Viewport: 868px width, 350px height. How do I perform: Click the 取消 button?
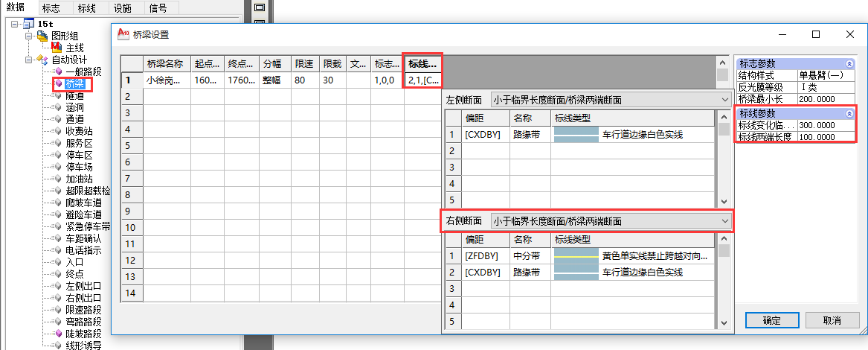[832, 320]
